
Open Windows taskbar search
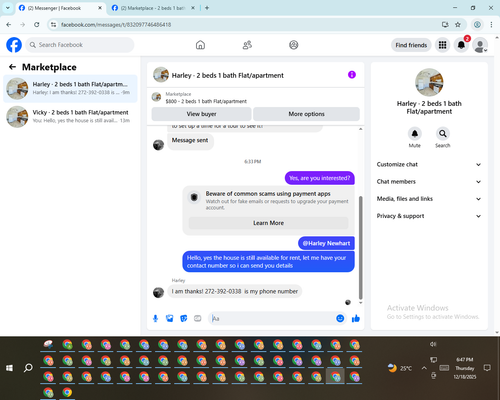pyautogui.click(x=28, y=368)
